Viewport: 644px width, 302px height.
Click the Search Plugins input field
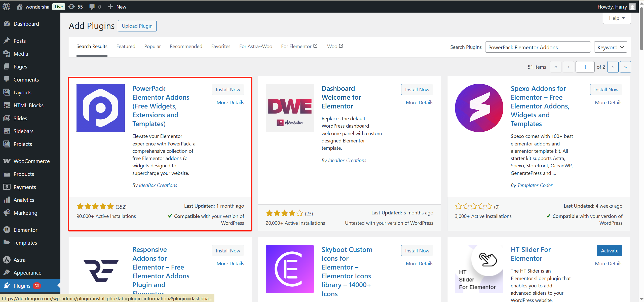click(x=538, y=47)
